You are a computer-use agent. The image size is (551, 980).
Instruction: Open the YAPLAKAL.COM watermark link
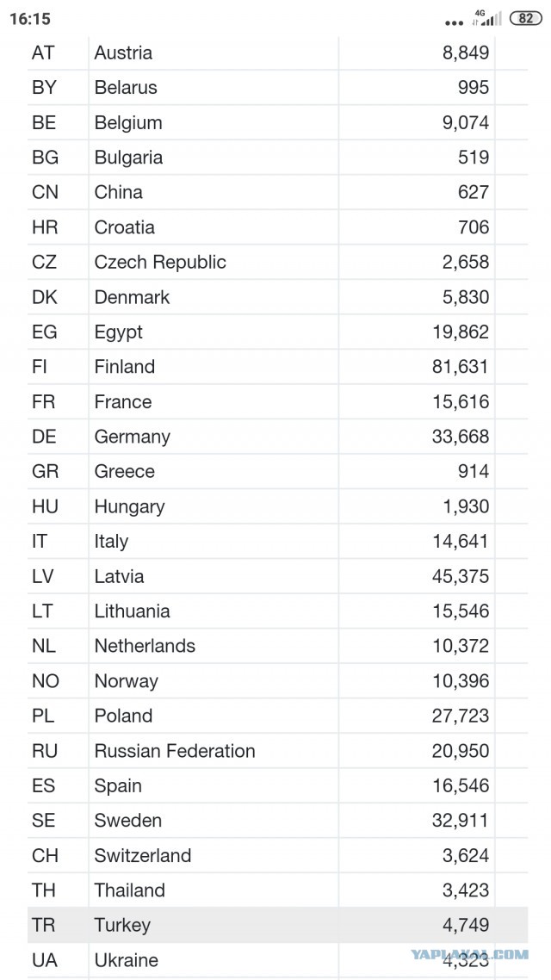pyautogui.click(x=469, y=954)
